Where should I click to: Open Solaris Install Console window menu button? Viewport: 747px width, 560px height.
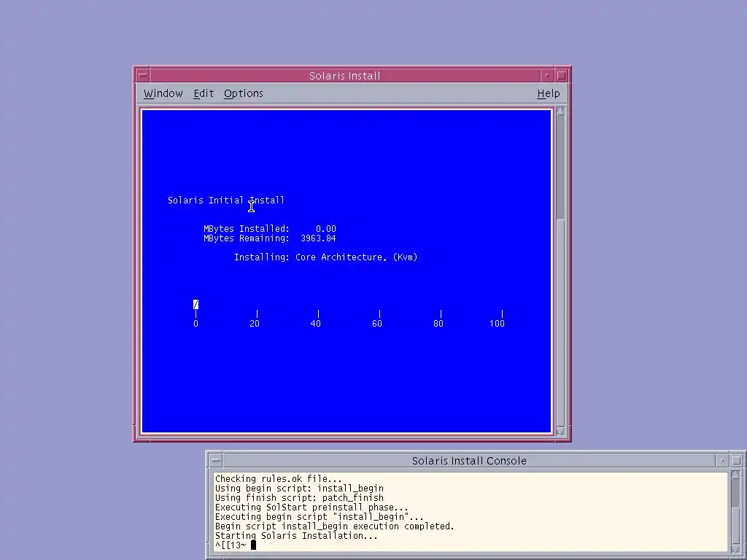point(216,461)
